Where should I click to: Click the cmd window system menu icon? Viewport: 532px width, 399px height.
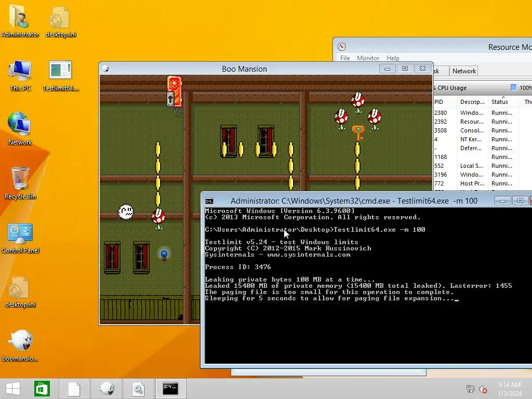click(209, 201)
